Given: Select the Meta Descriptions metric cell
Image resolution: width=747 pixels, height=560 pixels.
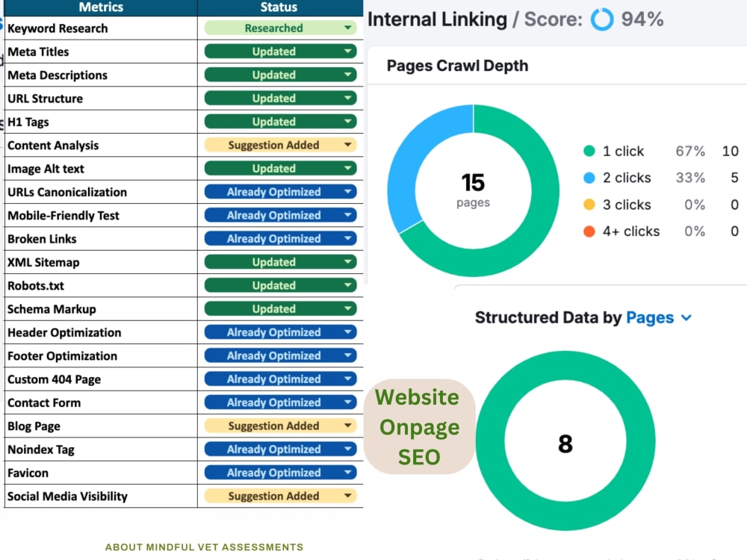Looking at the screenshot, I should point(101,75).
